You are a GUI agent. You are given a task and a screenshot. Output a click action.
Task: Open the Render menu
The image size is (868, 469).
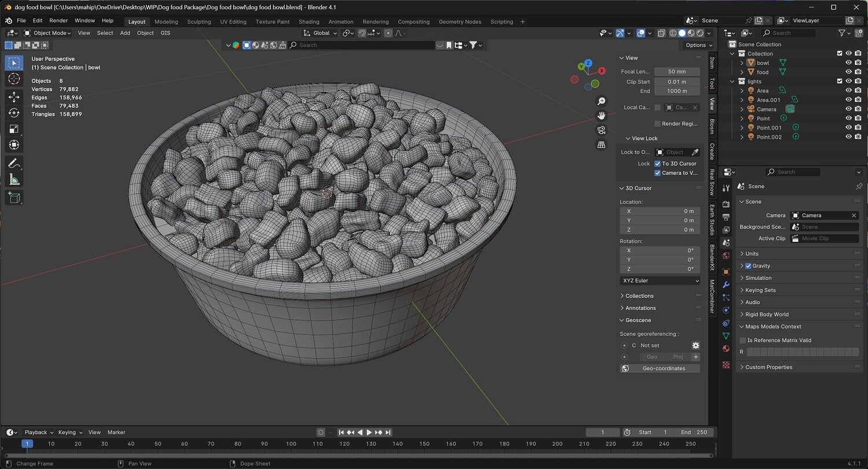(x=58, y=20)
